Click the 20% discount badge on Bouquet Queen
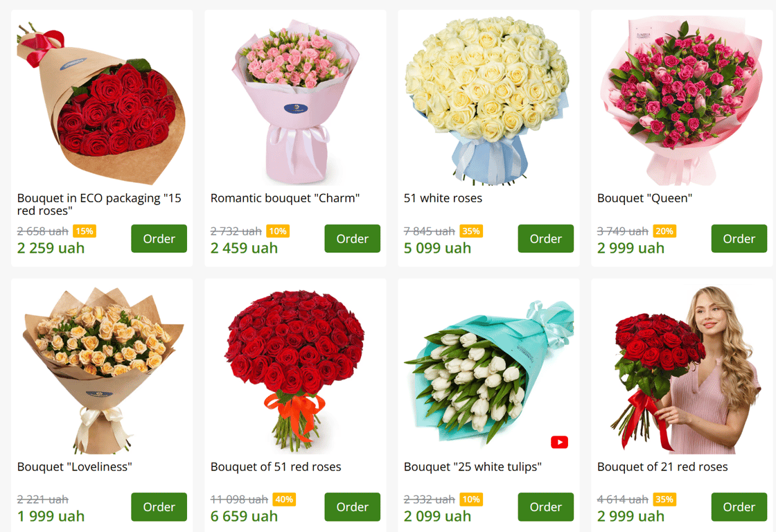The image size is (776, 532). [x=664, y=231]
